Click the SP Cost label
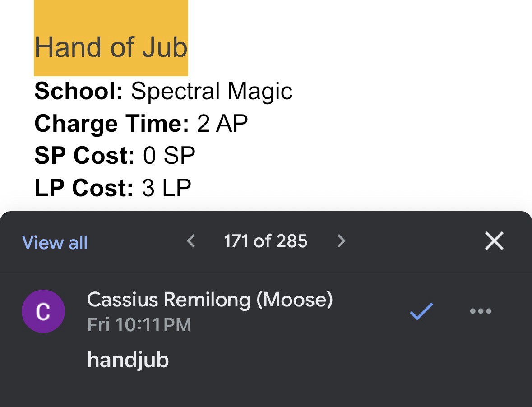The width and height of the screenshot is (532, 407). click(84, 156)
